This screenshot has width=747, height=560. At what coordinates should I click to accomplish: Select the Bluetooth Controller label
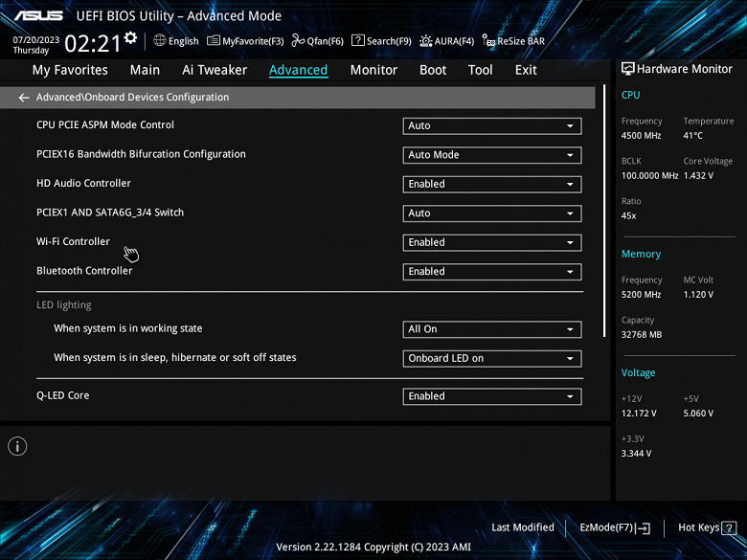coord(84,271)
